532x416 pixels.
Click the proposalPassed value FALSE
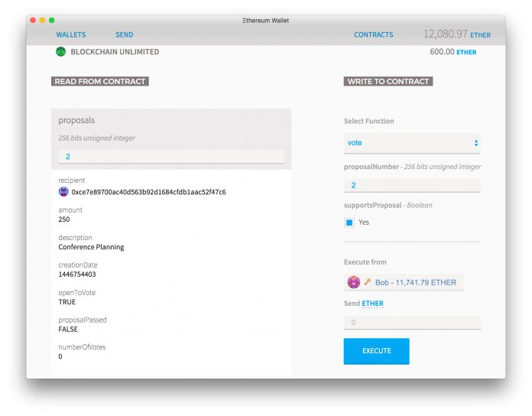[x=68, y=329]
